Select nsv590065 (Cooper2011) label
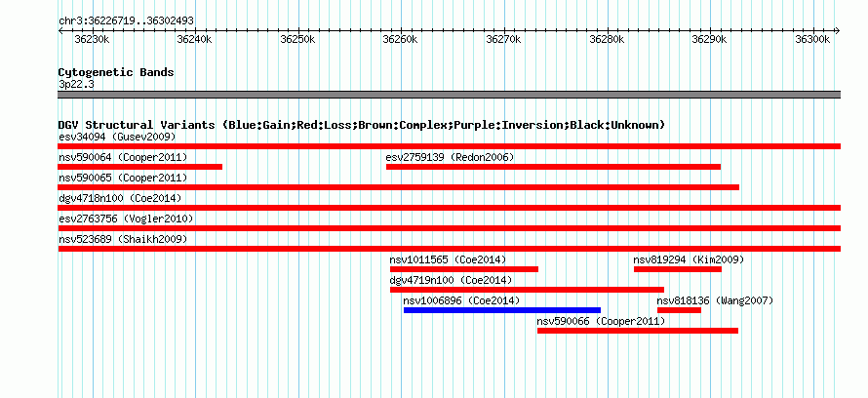The image size is (868, 398). pyautogui.click(x=123, y=178)
